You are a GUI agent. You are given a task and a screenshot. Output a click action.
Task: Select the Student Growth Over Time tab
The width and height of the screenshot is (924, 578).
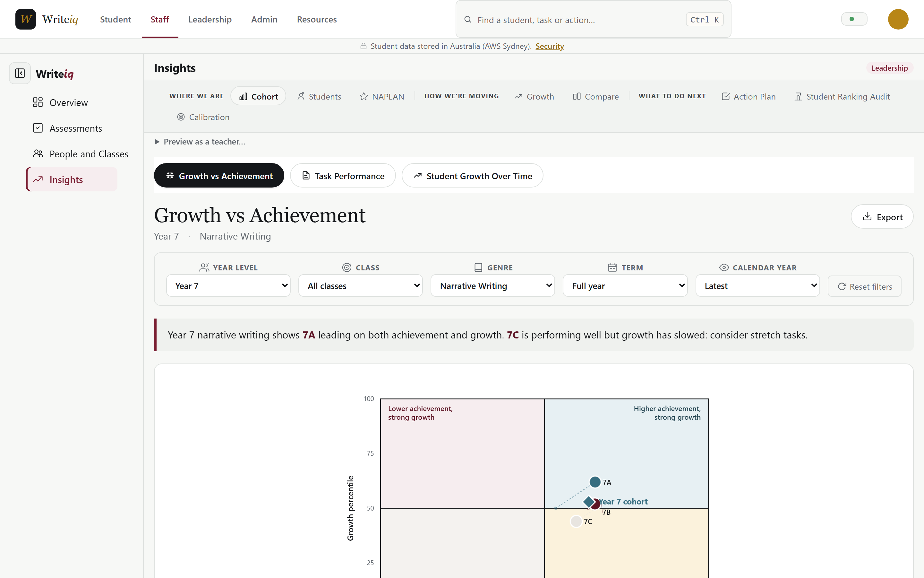coord(472,175)
